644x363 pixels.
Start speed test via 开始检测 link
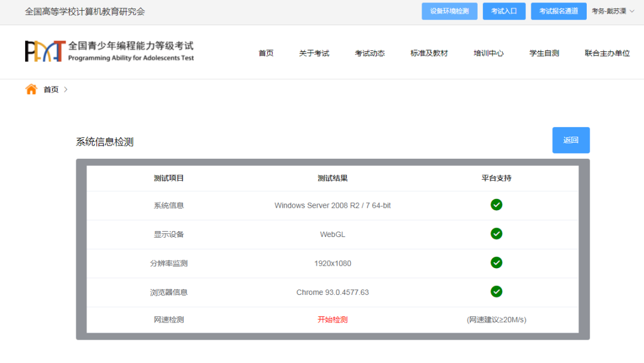click(333, 319)
